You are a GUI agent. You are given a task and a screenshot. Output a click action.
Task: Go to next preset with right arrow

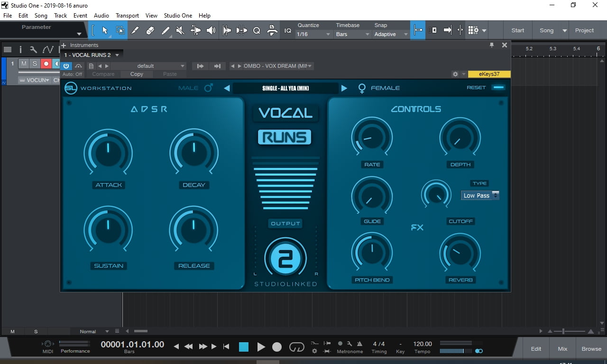tap(344, 88)
